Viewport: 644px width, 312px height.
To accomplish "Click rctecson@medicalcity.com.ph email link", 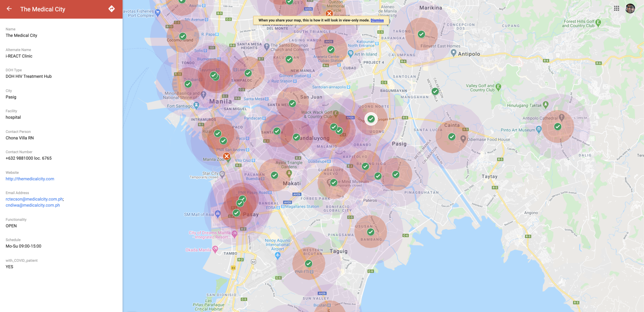I will (x=34, y=199).
